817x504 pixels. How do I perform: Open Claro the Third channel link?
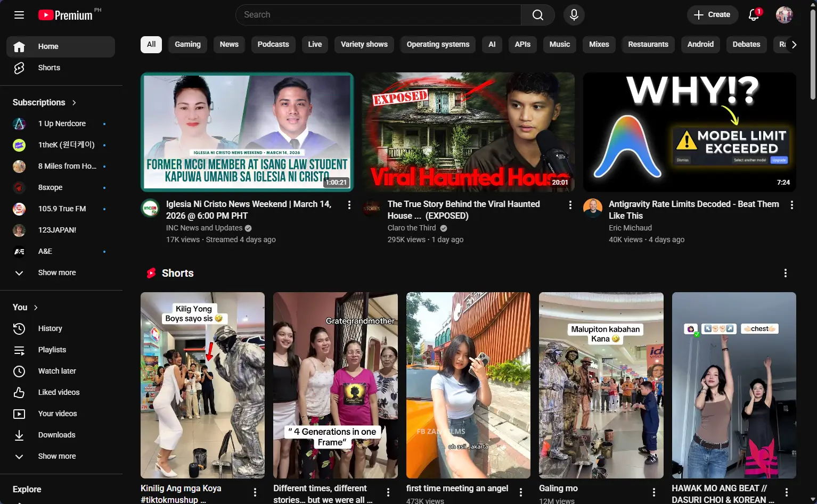(412, 228)
